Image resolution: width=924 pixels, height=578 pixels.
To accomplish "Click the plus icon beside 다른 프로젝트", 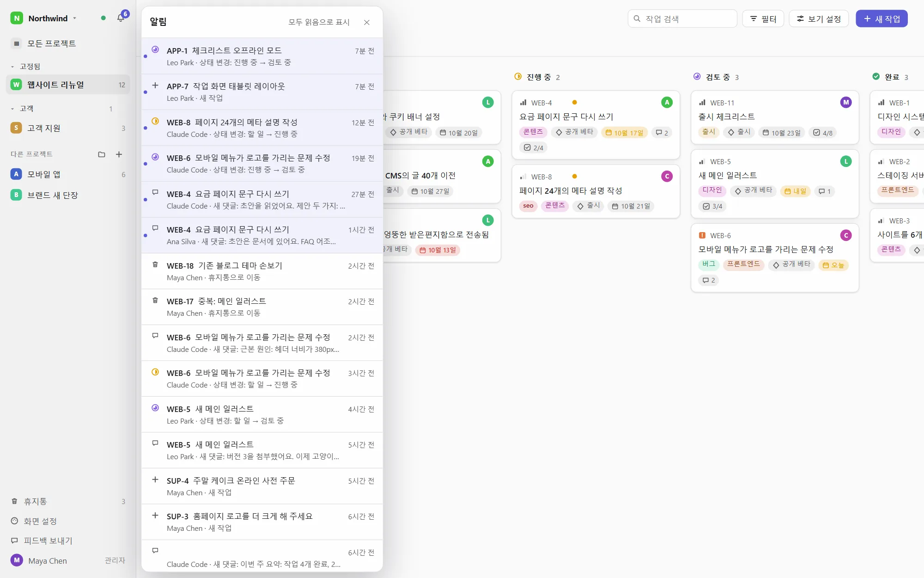I will pyautogui.click(x=119, y=154).
